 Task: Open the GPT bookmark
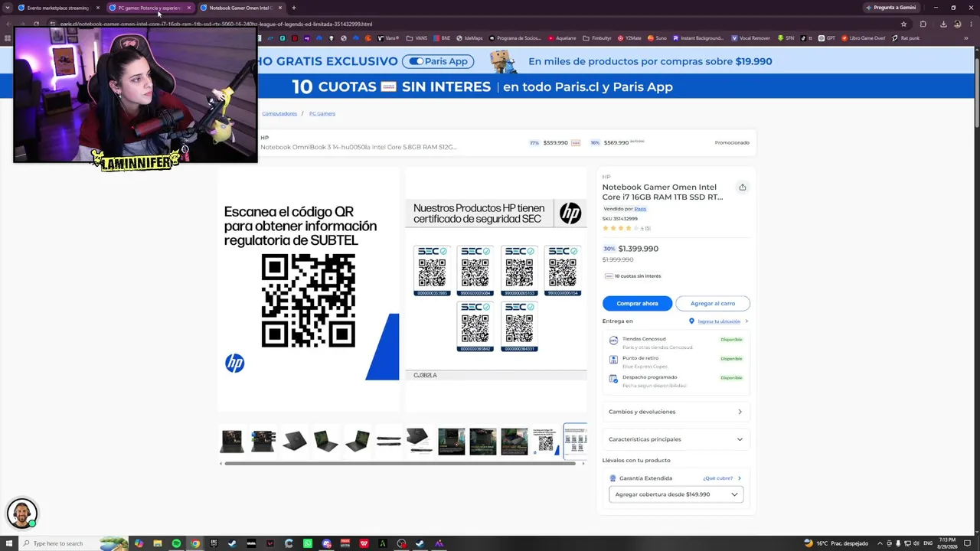click(x=827, y=38)
